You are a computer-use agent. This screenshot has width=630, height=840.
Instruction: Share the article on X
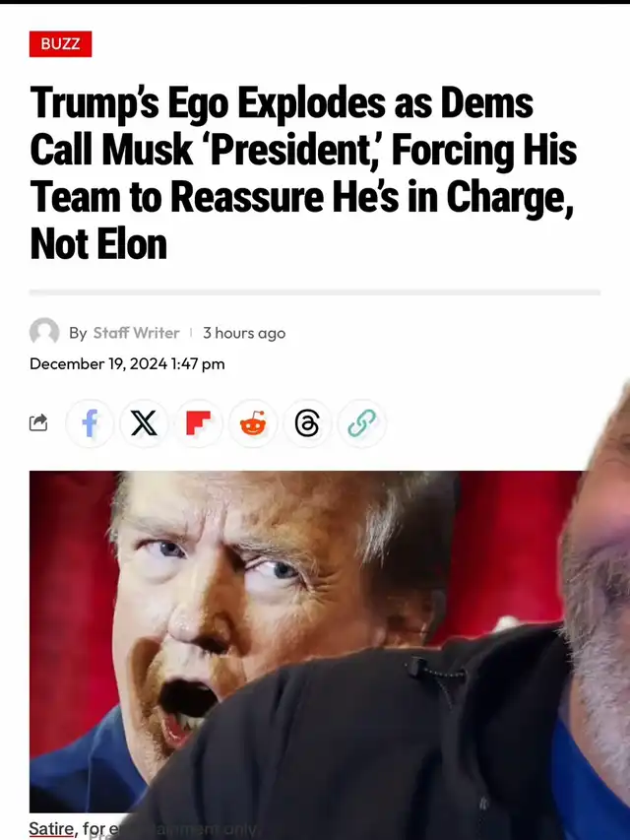[144, 423]
